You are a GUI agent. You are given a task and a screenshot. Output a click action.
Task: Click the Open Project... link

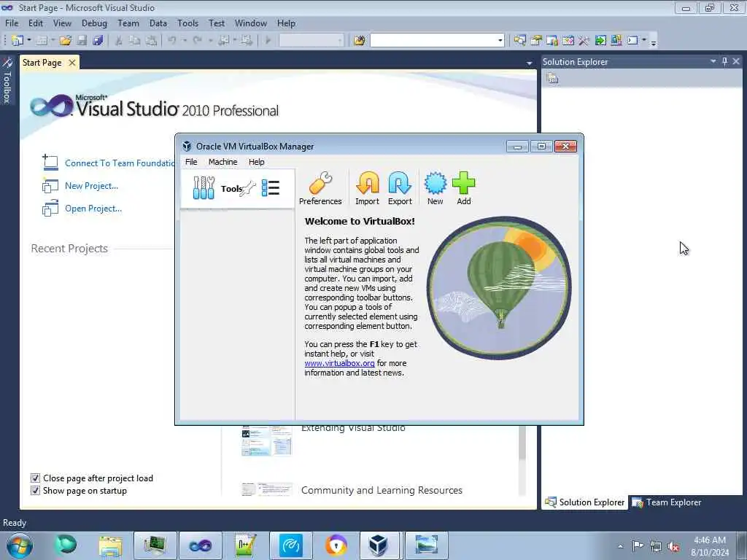click(x=93, y=208)
